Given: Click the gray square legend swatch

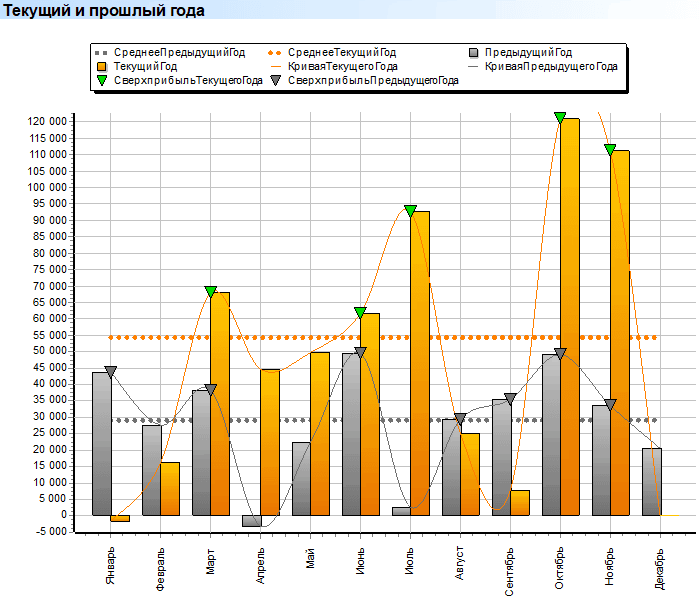Looking at the screenshot, I should (474, 53).
